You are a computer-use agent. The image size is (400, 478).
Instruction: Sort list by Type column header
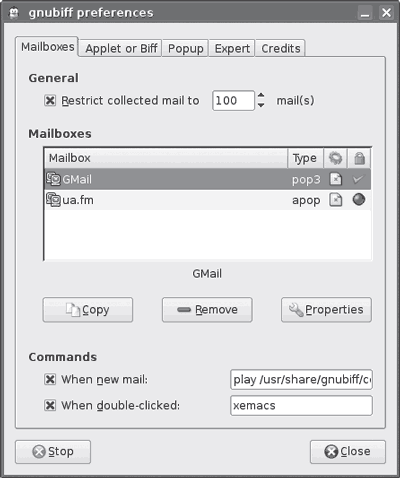click(305, 158)
